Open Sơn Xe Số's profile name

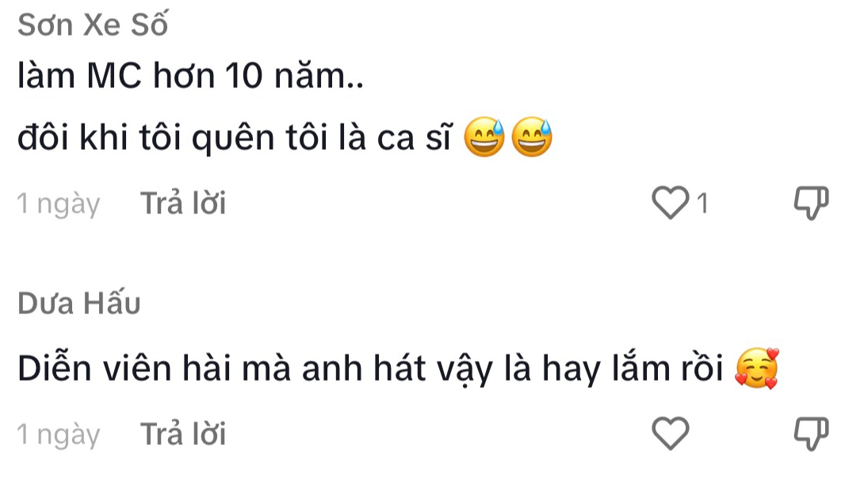click(x=93, y=26)
